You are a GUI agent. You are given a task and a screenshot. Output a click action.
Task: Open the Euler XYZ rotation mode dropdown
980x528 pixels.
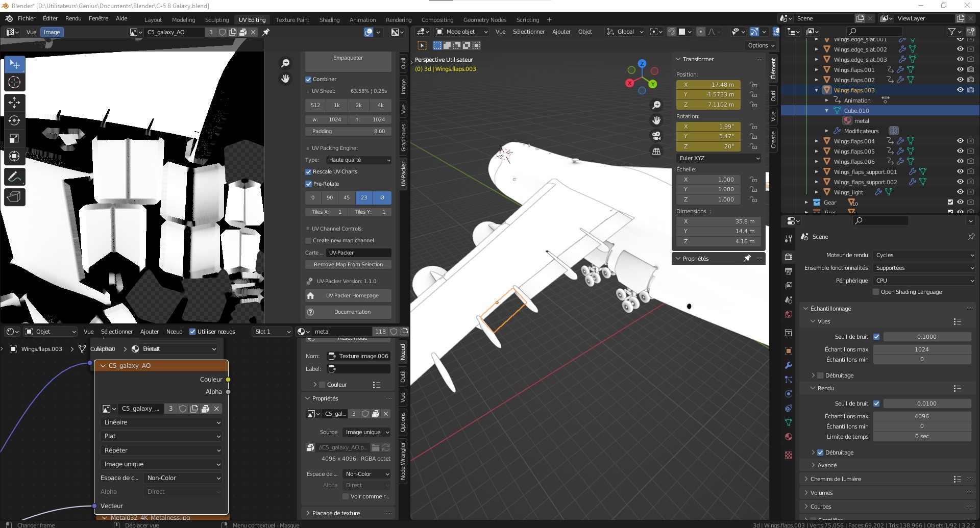(x=719, y=158)
